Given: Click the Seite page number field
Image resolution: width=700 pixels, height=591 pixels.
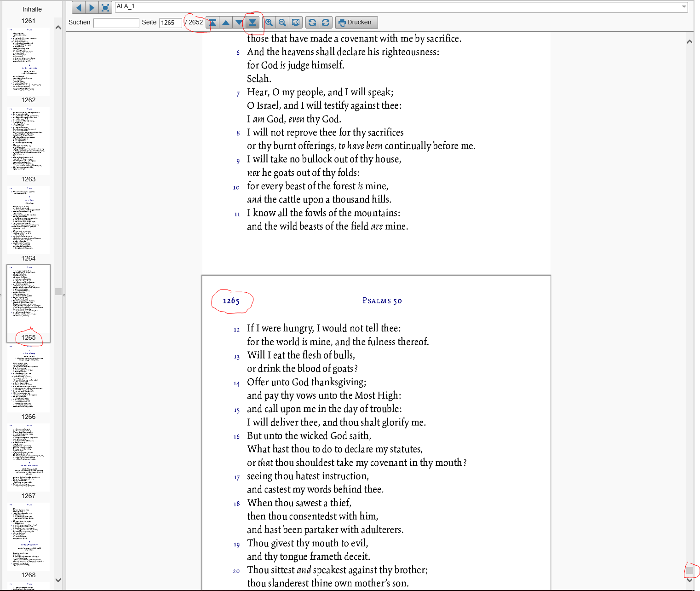Looking at the screenshot, I should tap(170, 23).
